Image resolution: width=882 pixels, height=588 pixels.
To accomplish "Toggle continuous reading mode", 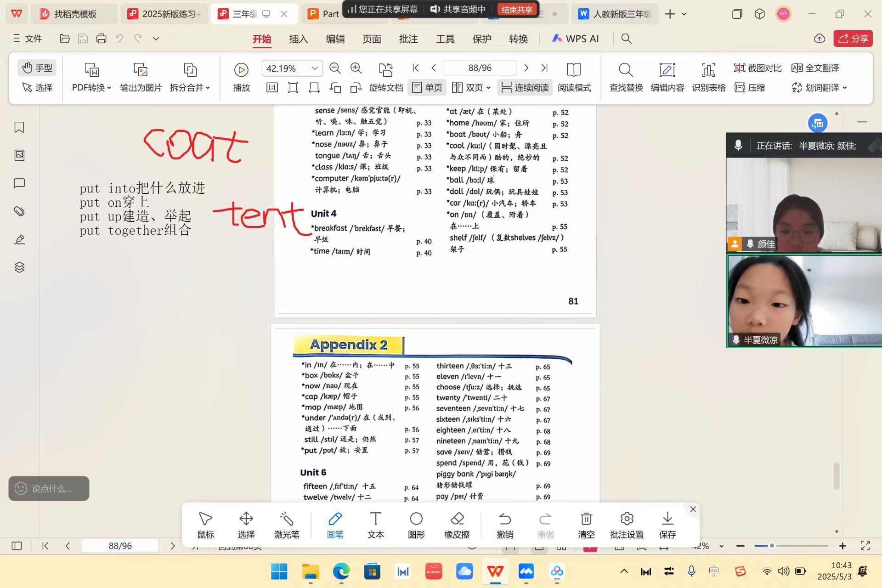I will click(x=525, y=87).
